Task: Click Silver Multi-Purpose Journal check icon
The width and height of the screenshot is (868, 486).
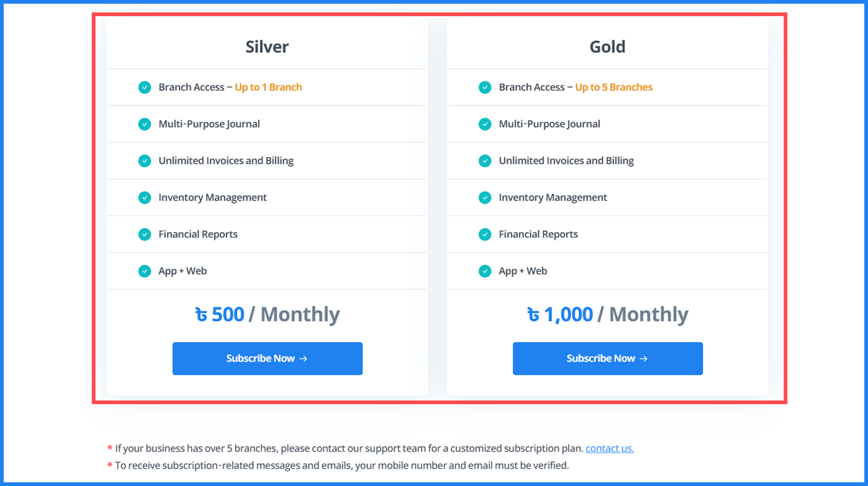Action: coord(145,124)
